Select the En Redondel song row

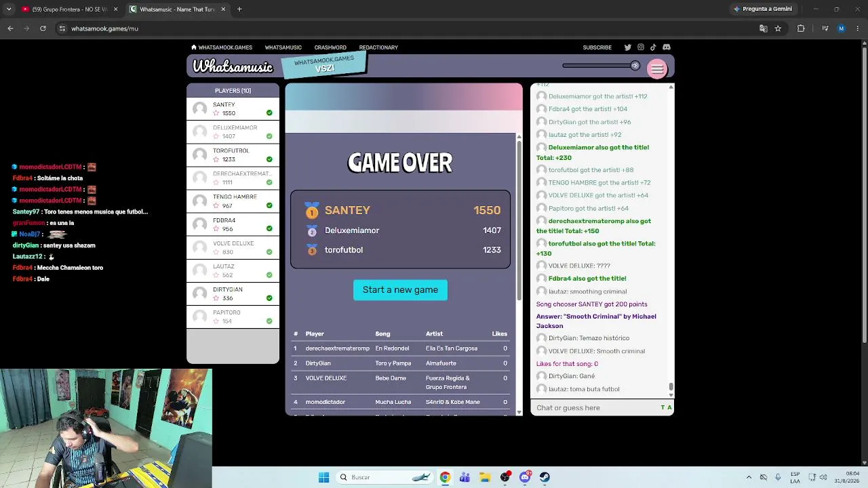click(x=400, y=348)
